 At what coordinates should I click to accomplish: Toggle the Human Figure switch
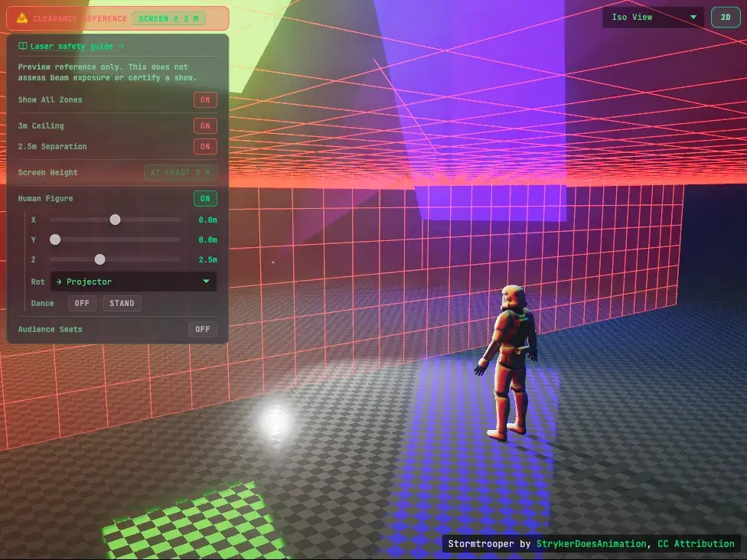(x=205, y=199)
